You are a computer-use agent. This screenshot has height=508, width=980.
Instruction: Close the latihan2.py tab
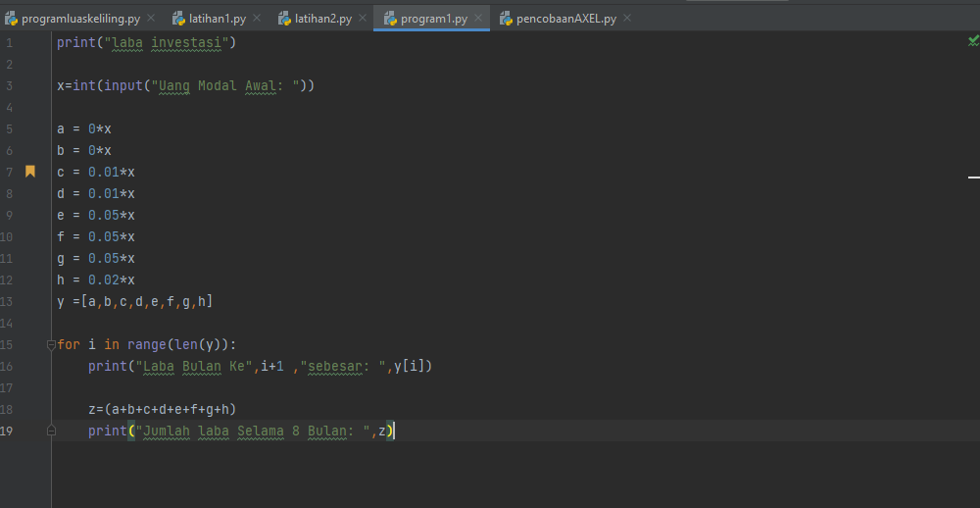click(363, 18)
